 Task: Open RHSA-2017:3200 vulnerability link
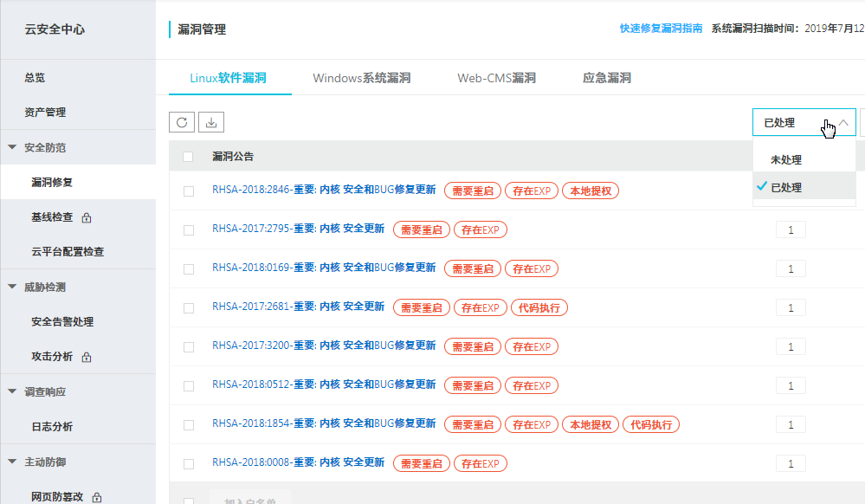point(324,346)
